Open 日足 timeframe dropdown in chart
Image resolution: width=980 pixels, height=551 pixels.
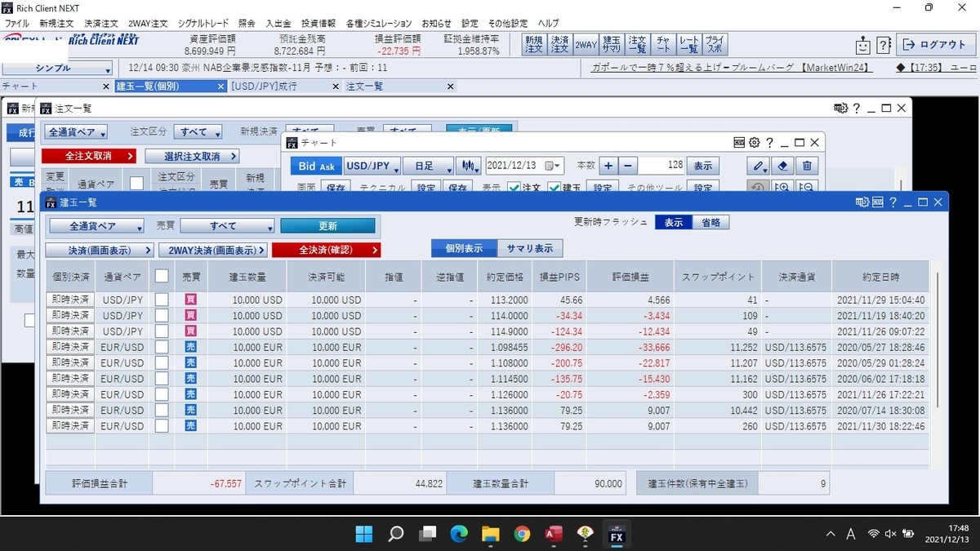[427, 166]
